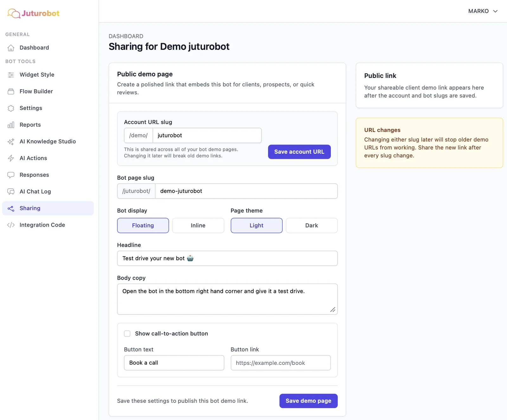Expand the MARKO user chevron
507x420 pixels.
[x=495, y=11]
